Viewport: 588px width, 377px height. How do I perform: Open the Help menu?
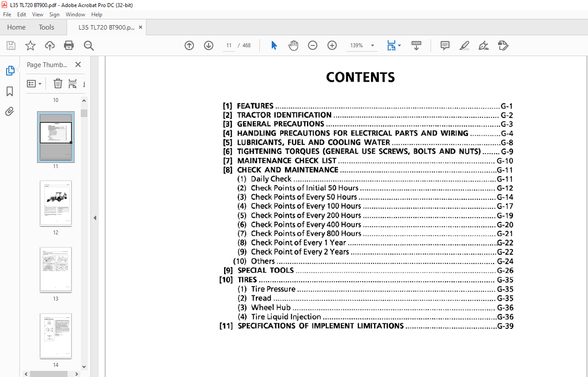point(97,15)
